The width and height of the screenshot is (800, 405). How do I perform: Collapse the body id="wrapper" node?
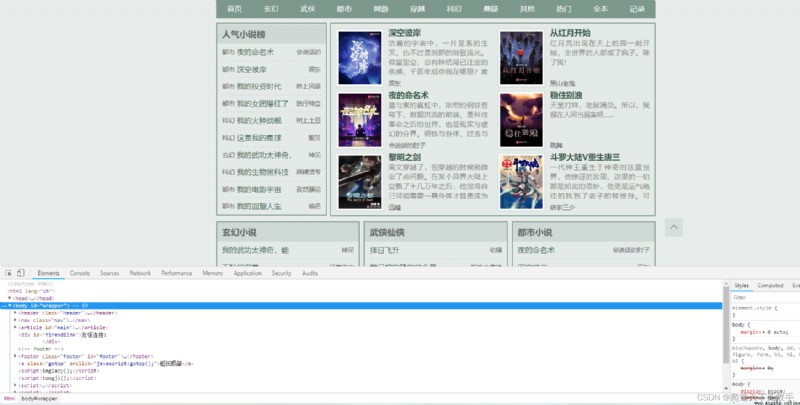pos(10,306)
